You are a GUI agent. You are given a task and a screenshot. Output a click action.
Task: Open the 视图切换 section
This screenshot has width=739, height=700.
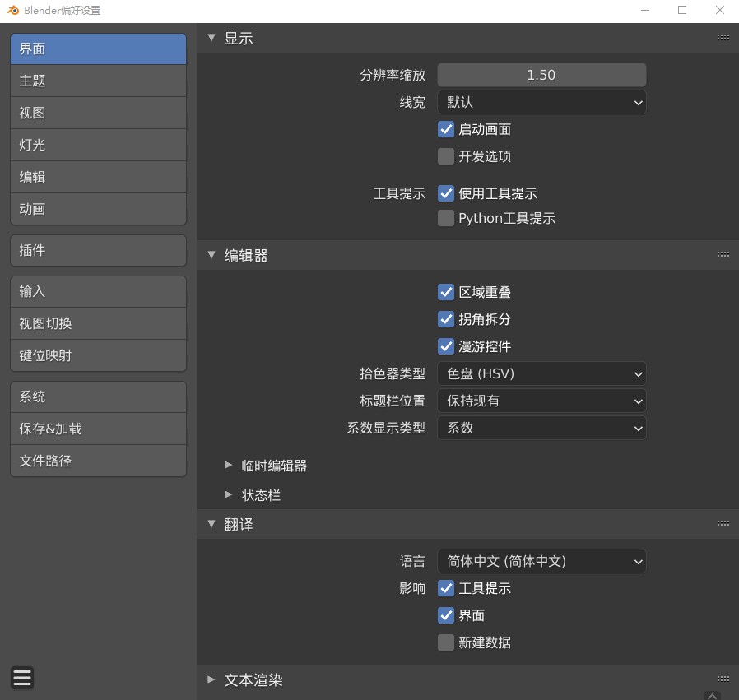[99, 323]
